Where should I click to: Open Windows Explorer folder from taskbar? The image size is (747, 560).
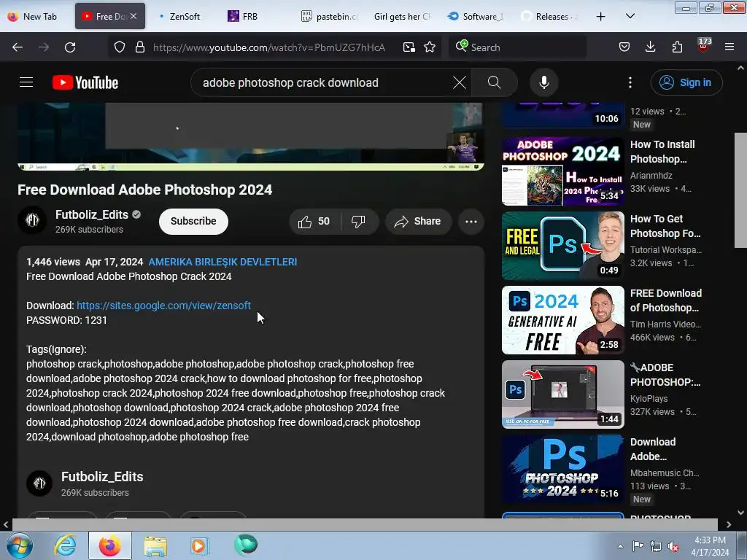click(x=155, y=545)
